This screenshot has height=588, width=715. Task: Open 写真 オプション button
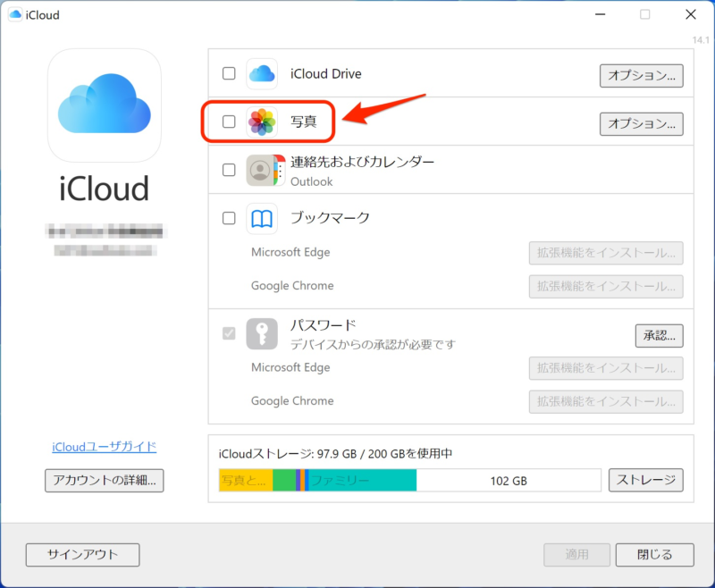click(641, 124)
